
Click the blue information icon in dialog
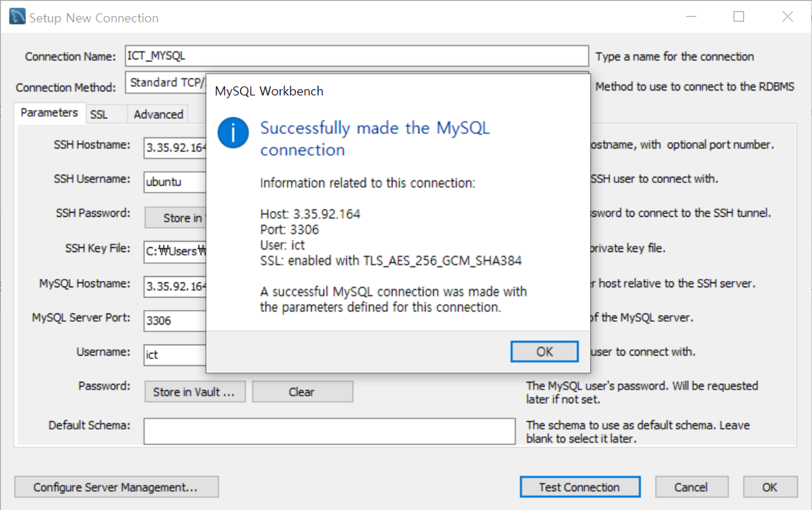pos(233,132)
